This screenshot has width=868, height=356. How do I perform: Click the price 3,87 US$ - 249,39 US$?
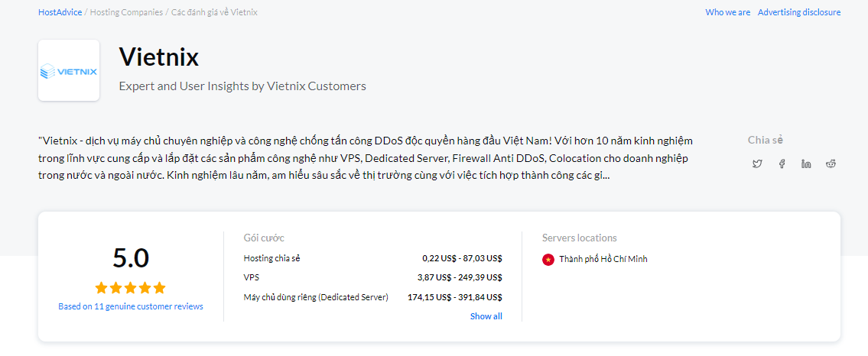pyautogui.click(x=460, y=277)
